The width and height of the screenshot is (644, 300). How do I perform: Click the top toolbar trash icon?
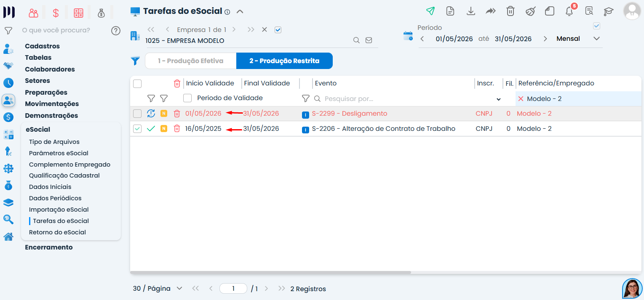pyautogui.click(x=510, y=11)
